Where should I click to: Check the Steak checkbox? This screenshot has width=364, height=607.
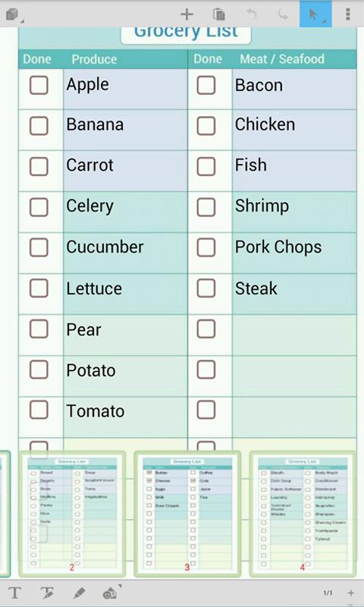[x=206, y=288]
